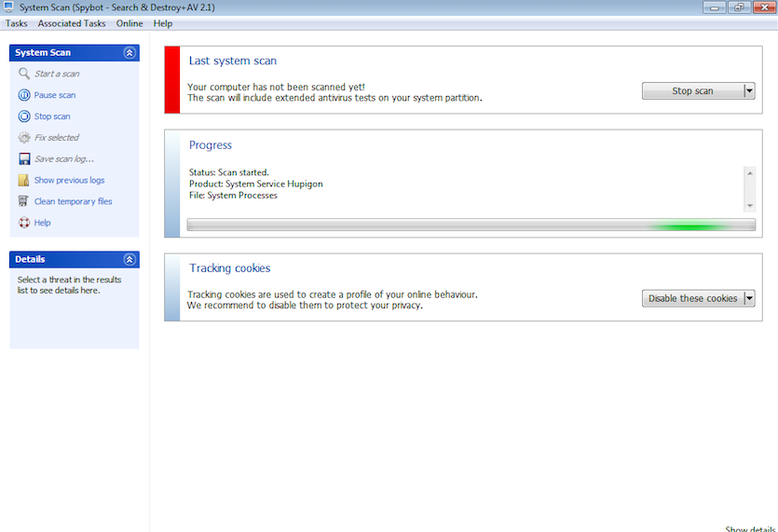The image size is (778, 532).
Task: Click 'Select a threat in the results' text
Action: (70, 280)
